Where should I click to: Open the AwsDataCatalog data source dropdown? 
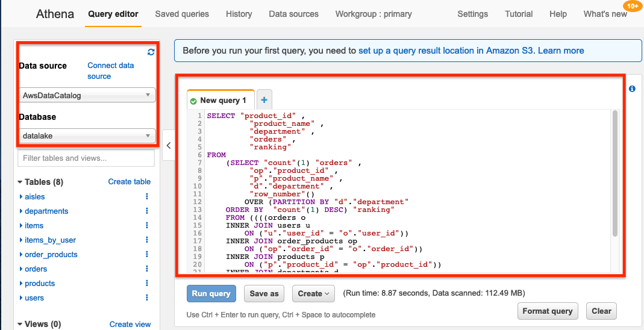click(x=87, y=95)
